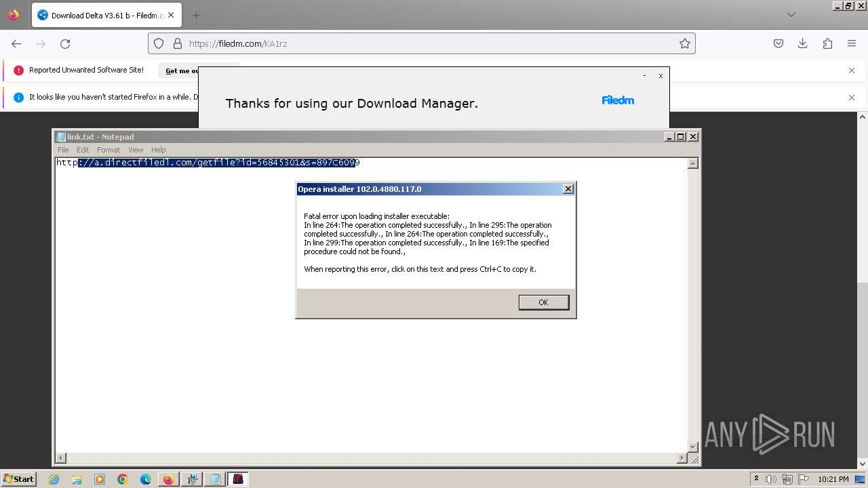
Task: Show hidden system tray icons
Action: coord(757,479)
